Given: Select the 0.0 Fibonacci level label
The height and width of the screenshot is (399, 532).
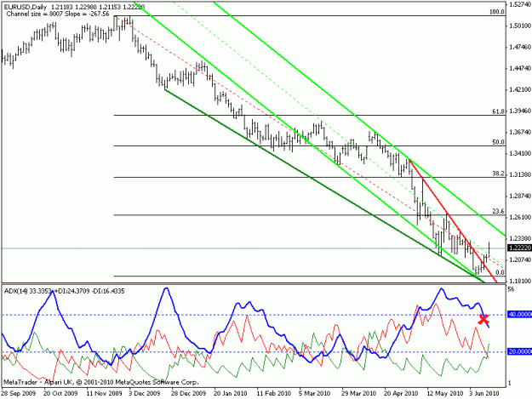Looking at the screenshot, I should click(500, 272).
